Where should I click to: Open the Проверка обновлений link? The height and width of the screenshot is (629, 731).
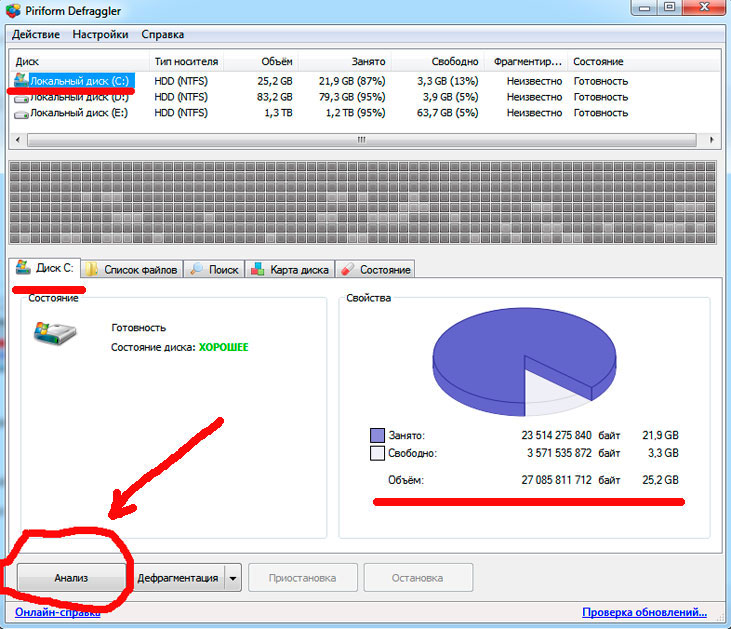pos(644,612)
